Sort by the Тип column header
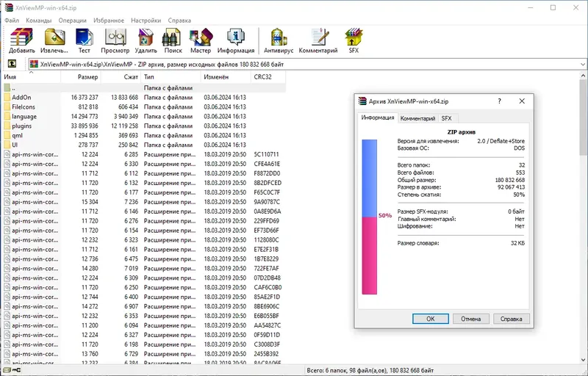Screen dimensions: 588x376 click(171, 77)
